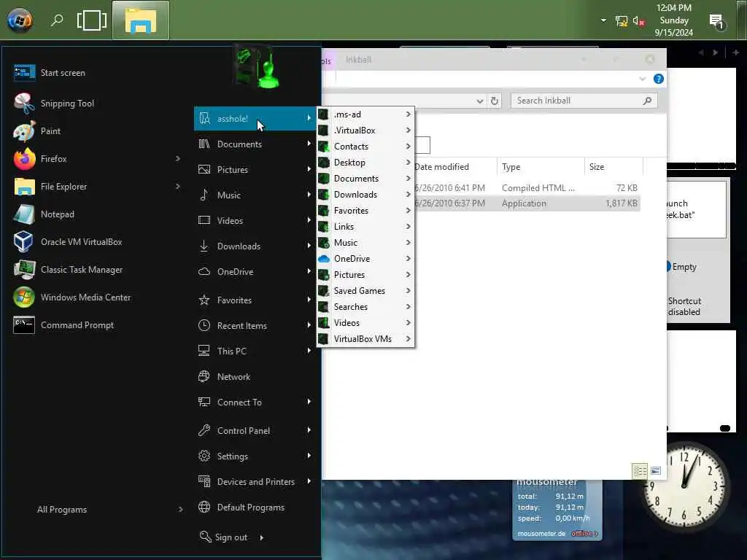This screenshot has height=560, width=747.
Task: Open .VirtualBox folder in submenu
Action: [365, 131]
